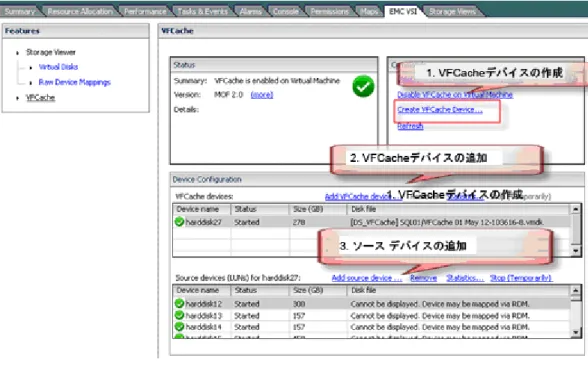Click Device name header in VFCache devices table

[x=202, y=209]
